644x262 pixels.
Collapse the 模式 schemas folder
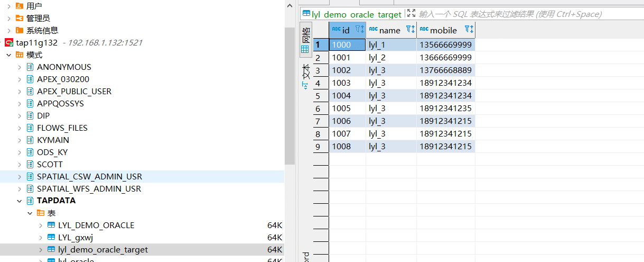[x=9, y=55]
